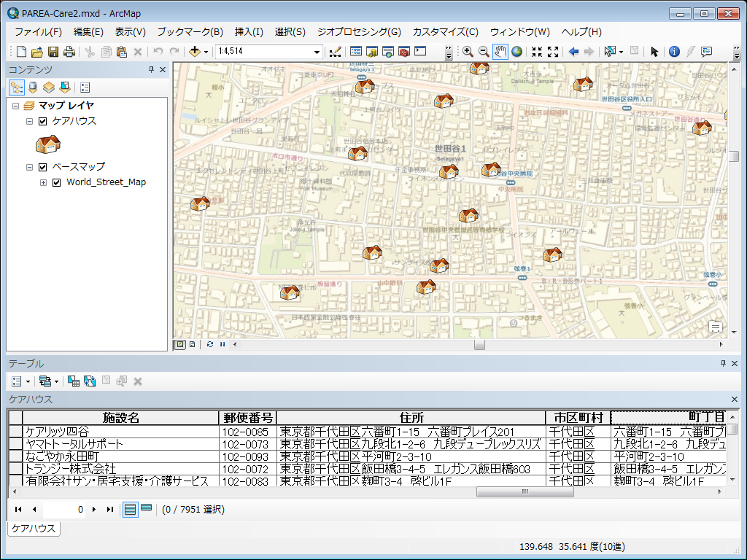Screen dimensions: 747x560
Task: Show all records view toggle
Action: tap(130, 510)
